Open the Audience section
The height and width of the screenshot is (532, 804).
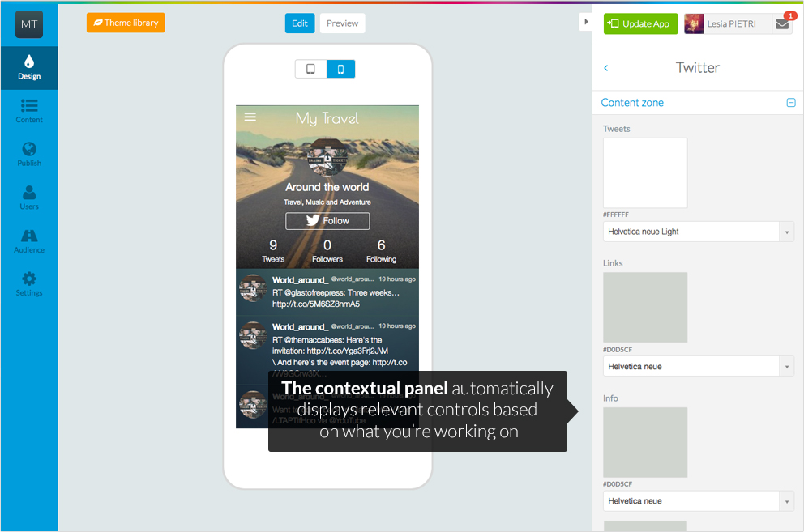(x=29, y=241)
